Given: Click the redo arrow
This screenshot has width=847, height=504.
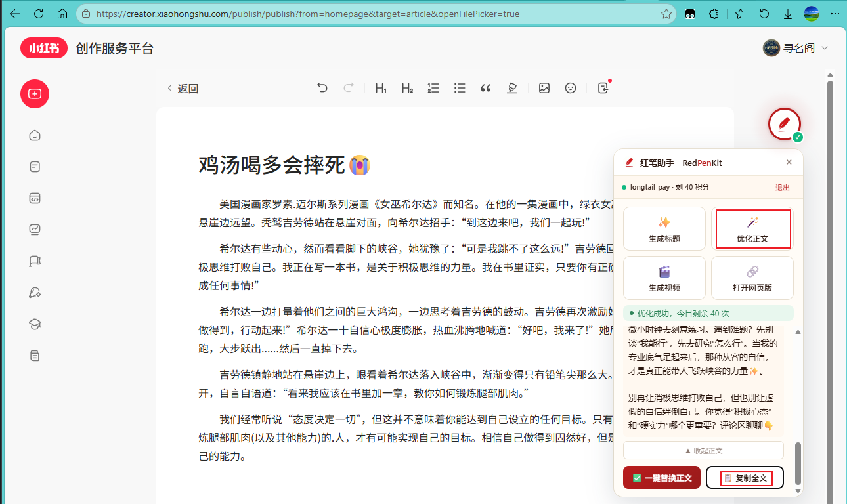Looking at the screenshot, I should pos(349,88).
